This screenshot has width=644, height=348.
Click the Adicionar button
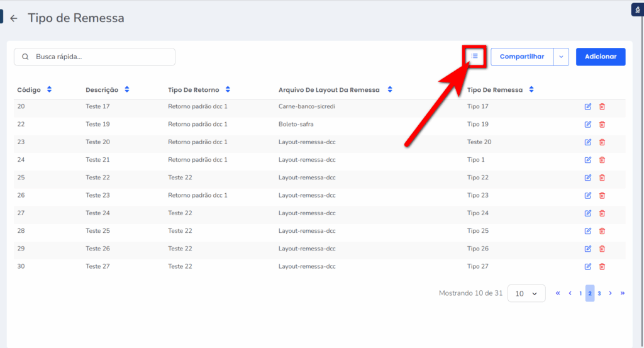(x=601, y=57)
